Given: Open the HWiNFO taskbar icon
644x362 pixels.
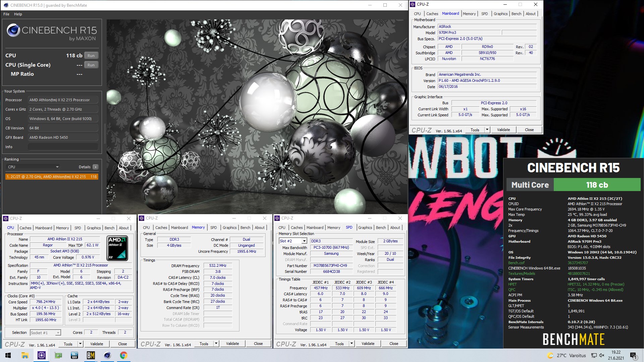Looking at the screenshot, I should click(x=74, y=355).
